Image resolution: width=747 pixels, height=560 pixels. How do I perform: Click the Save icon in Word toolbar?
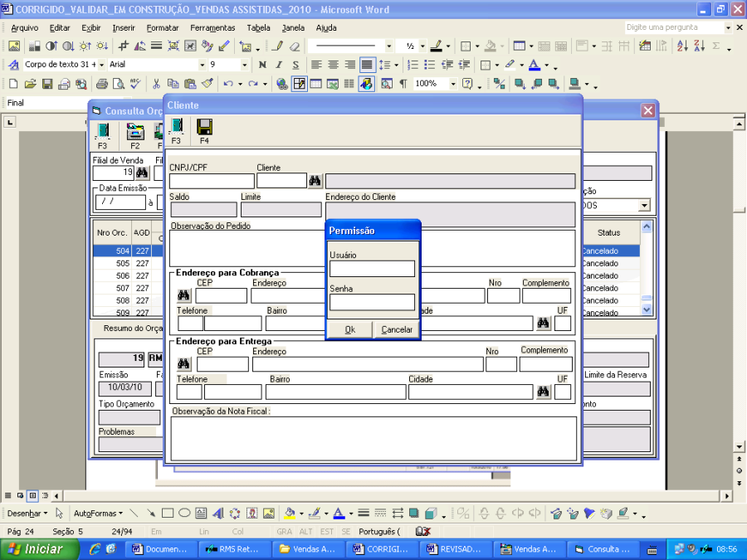(47, 85)
